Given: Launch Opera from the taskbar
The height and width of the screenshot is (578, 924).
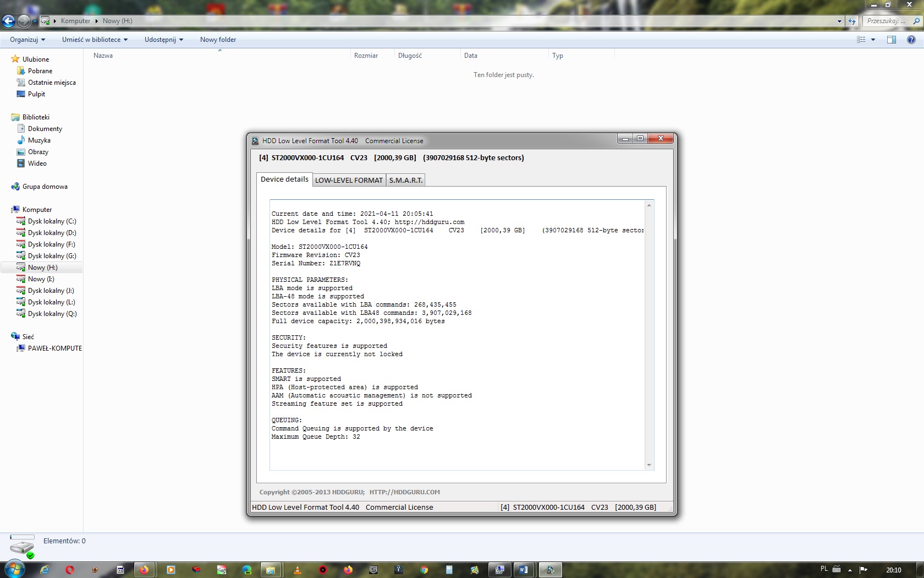Looking at the screenshot, I should click(x=70, y=570).
